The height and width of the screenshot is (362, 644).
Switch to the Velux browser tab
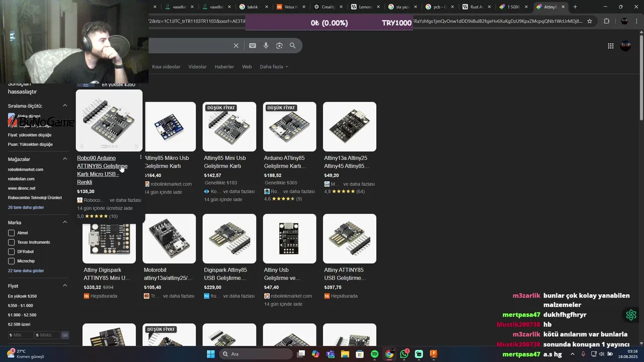coord(291,7)
